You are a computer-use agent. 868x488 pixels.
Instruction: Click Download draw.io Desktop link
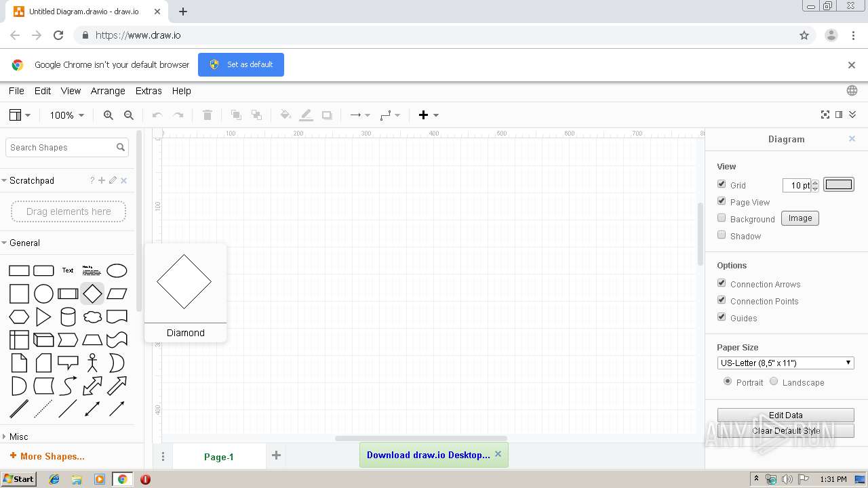[429, 455]
